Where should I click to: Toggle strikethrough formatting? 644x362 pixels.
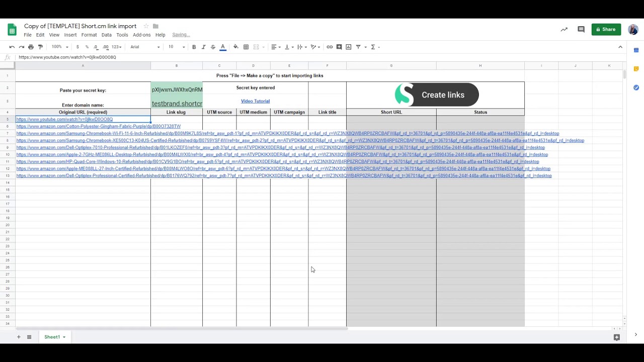coord(213,47)
